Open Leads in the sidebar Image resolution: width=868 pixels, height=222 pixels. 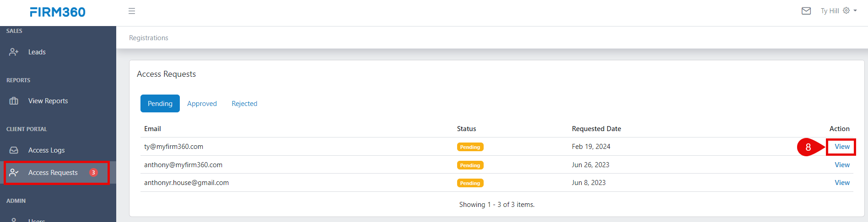click(x=37, y=52)
